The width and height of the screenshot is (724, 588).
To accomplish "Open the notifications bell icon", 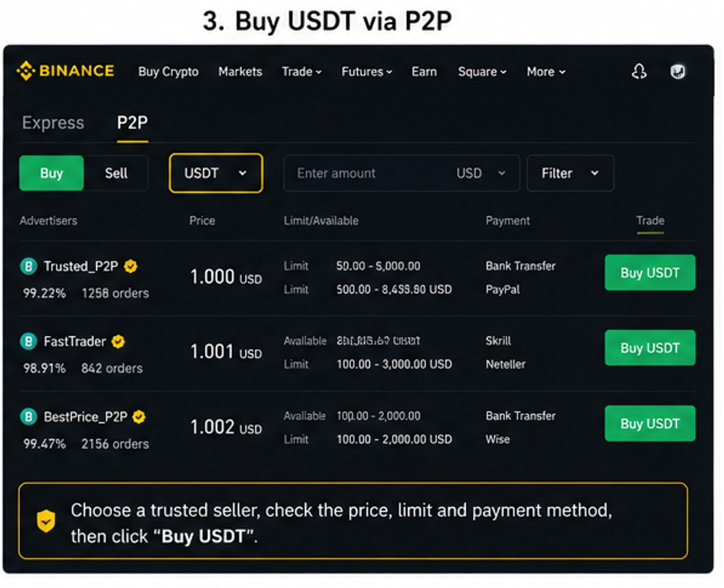I will point(639,72).
